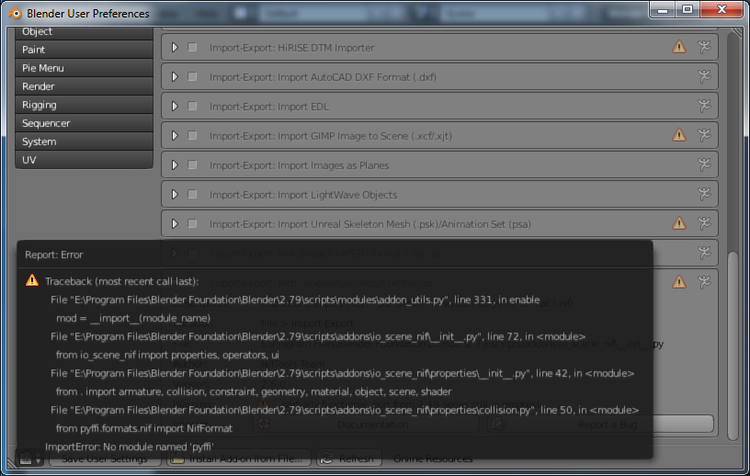Select the System category

pos(84,142)
